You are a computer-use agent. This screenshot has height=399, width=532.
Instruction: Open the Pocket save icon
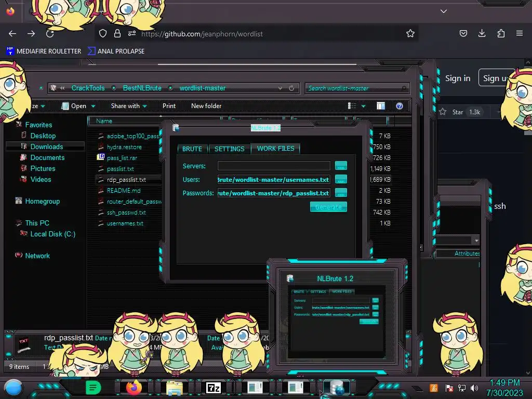(463, 33)
